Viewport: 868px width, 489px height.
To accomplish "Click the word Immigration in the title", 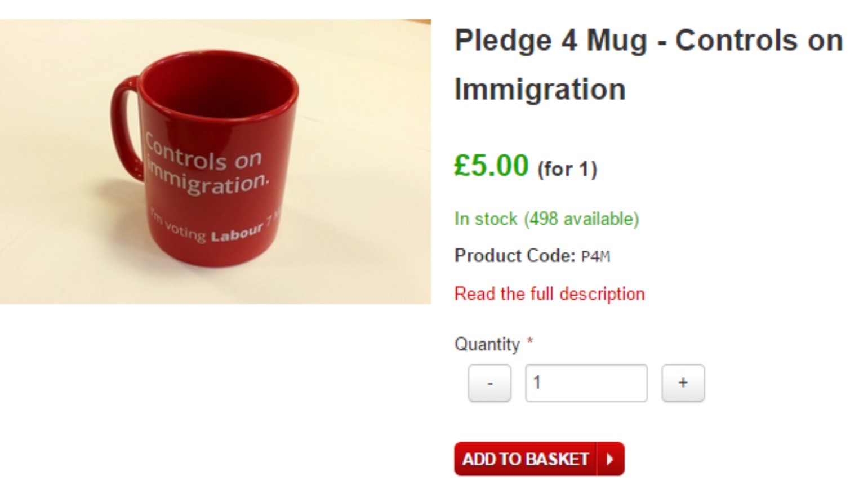I will [540, 89].
